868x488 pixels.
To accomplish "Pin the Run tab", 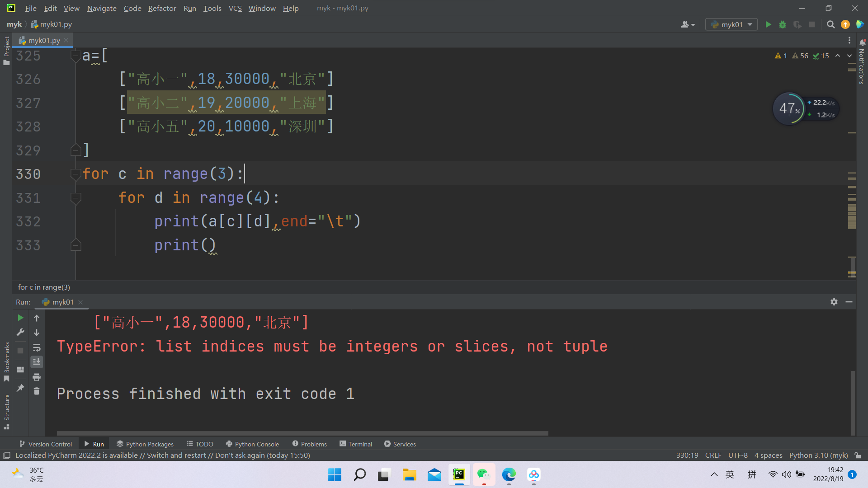I will (x=20, y=388).
